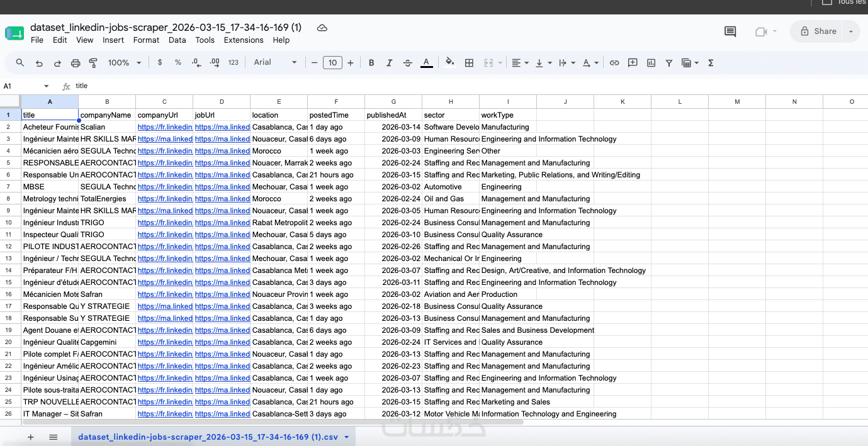Open the Format menu

(x=146, y=40)
